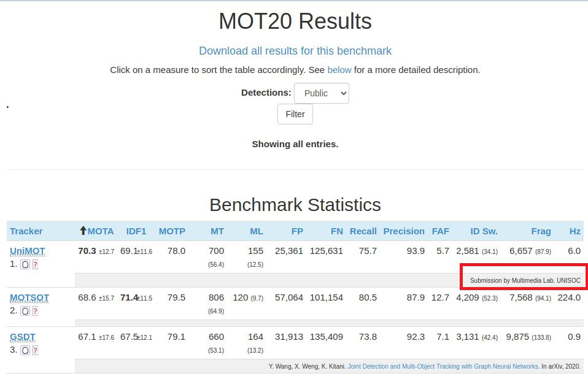Open the Detections Public dropdown
The width and height of the screenshot is (588, 376).
(322, 93)
